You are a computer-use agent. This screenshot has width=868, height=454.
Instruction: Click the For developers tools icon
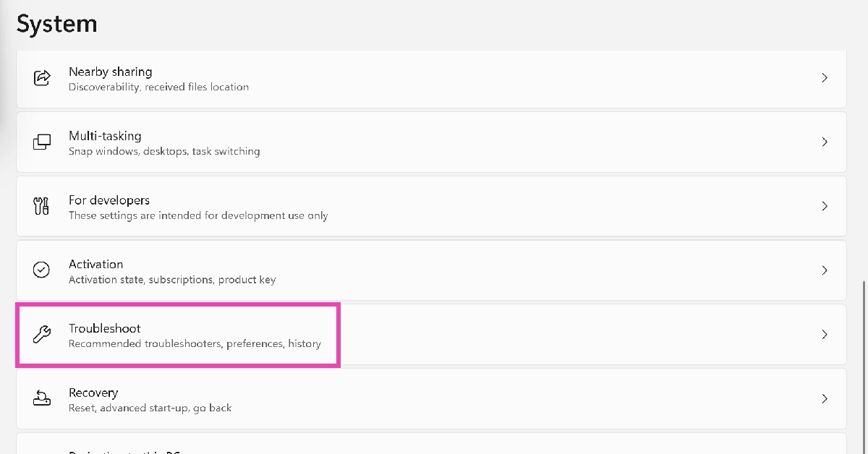pos(42,207)
